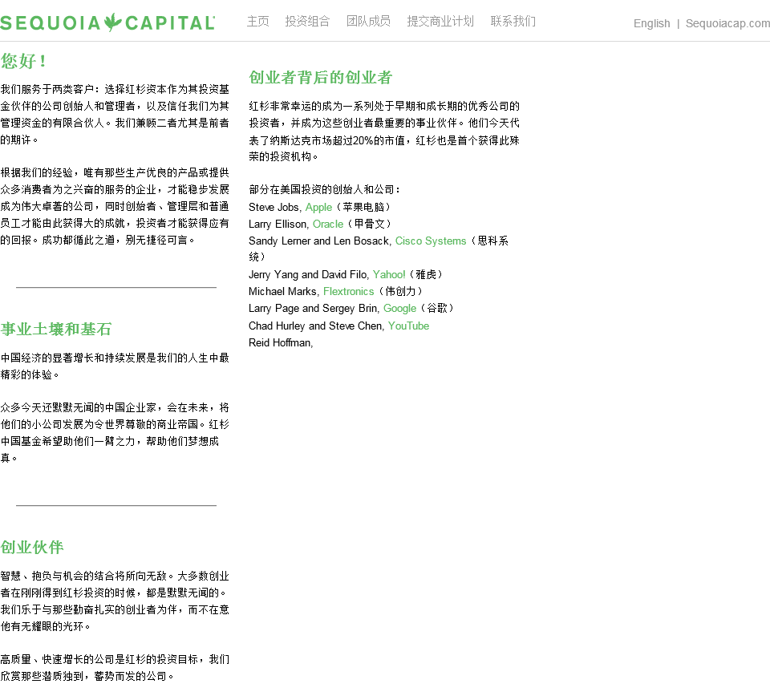Click the 创业伙伴 heading
The image size is (770, 700).
tap(32, 548)
